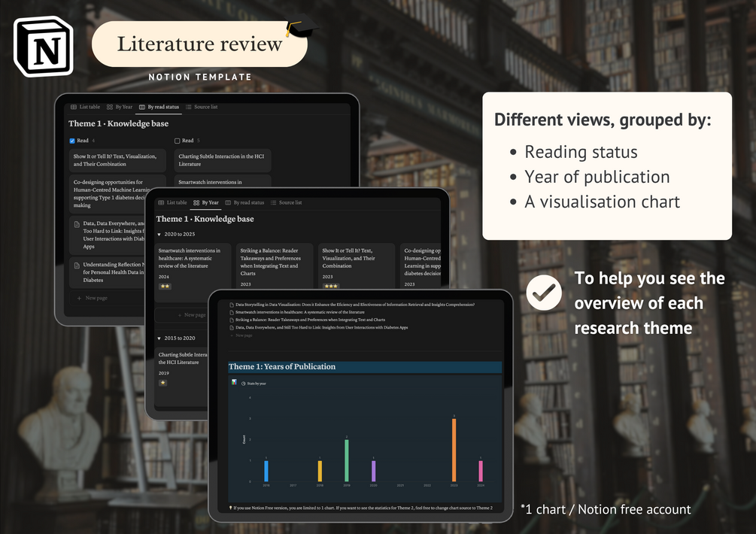Click the lightbulb icon in the Notion Free note
Viewport: 756px width, 534px height.
pos(231,508)
